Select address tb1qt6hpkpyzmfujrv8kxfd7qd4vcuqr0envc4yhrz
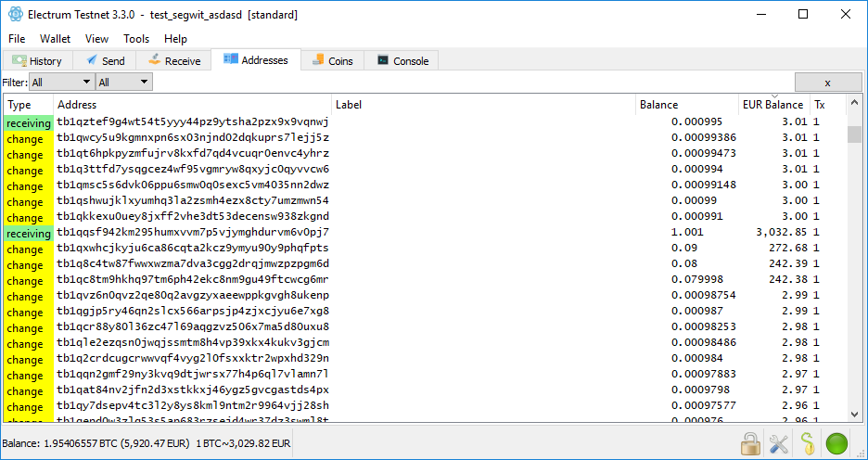 point(193,153)
